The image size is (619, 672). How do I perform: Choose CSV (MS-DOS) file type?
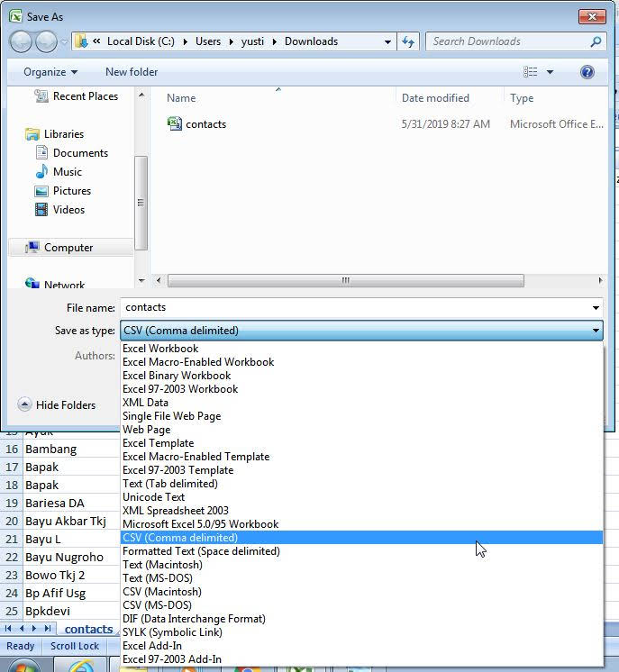362,605
